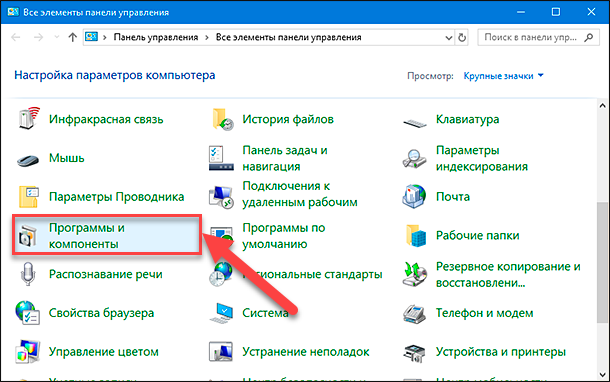Open 'Мышь' link
This screenshot has height=382, width=610.
pos(67,158)
